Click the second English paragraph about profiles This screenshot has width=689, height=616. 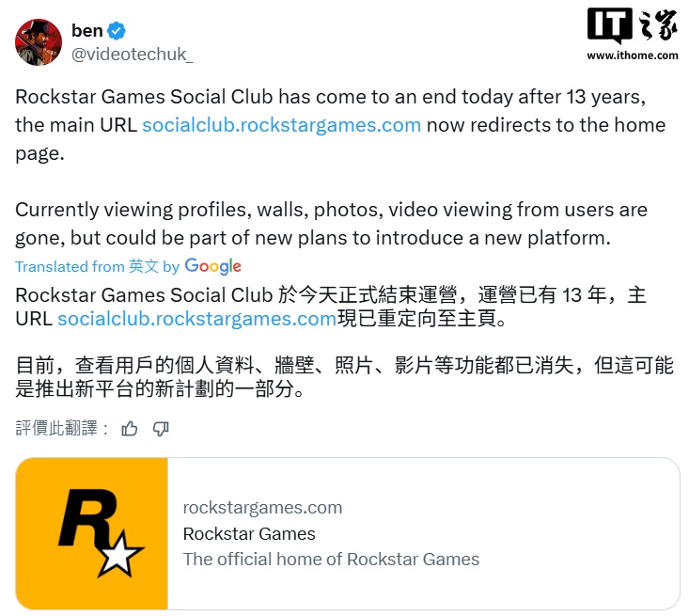[x=331, y=224]
